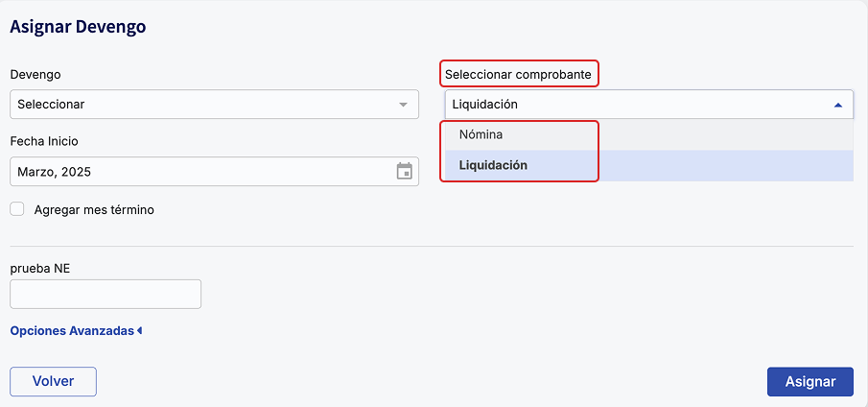This screenshot has height=407, width=868.
Task: Choose the highlighted Liquidación list option
Action: tap(648, 165)
